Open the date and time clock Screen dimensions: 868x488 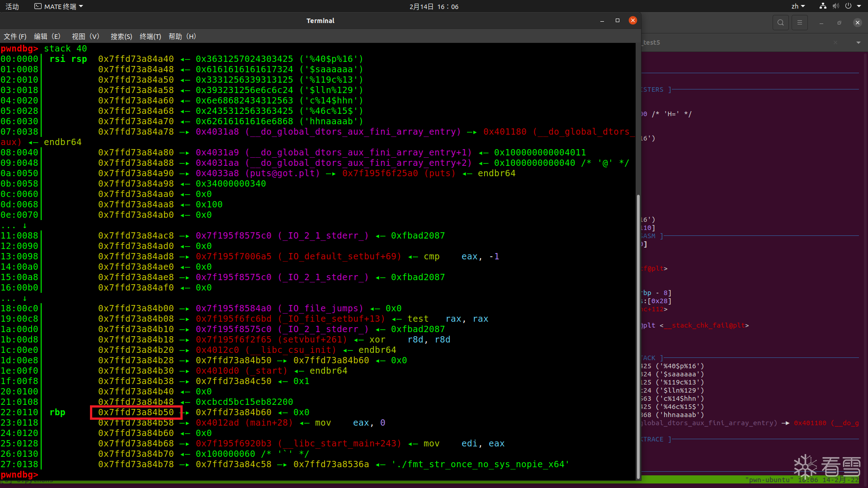tap(434, 7)
